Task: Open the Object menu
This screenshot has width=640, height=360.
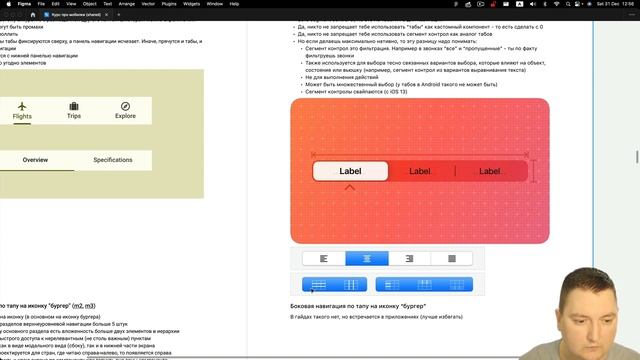Action: coord(89,4)
